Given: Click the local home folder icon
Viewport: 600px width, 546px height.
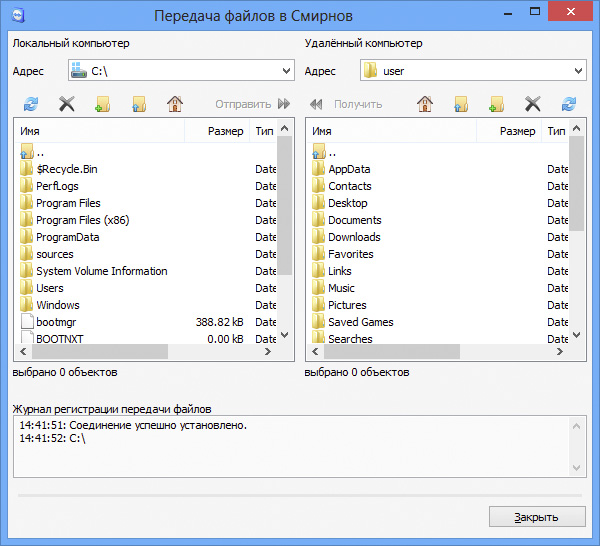Looking at the screenshot, I should [x=175, y=104].
